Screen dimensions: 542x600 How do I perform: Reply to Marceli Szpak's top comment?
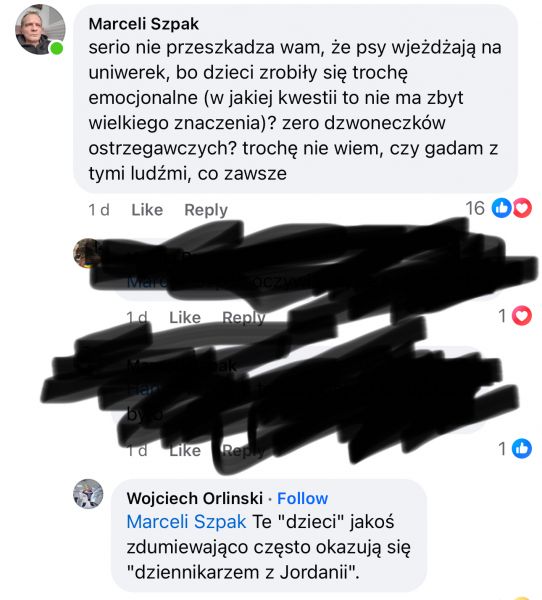206,210
